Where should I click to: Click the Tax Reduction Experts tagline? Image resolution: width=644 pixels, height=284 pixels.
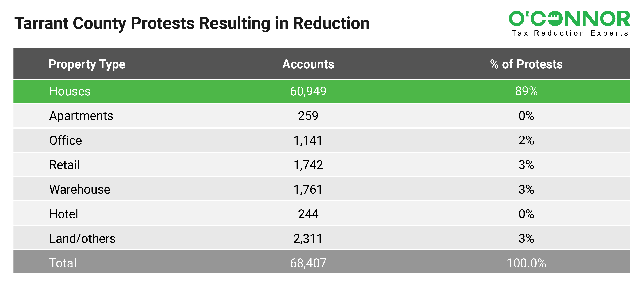click(570, 33)
